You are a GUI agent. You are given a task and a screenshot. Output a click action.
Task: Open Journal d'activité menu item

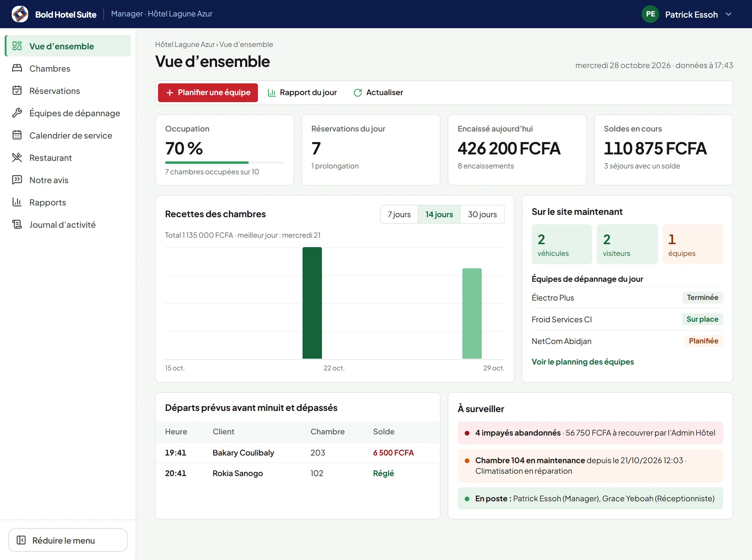coord(68,224)
